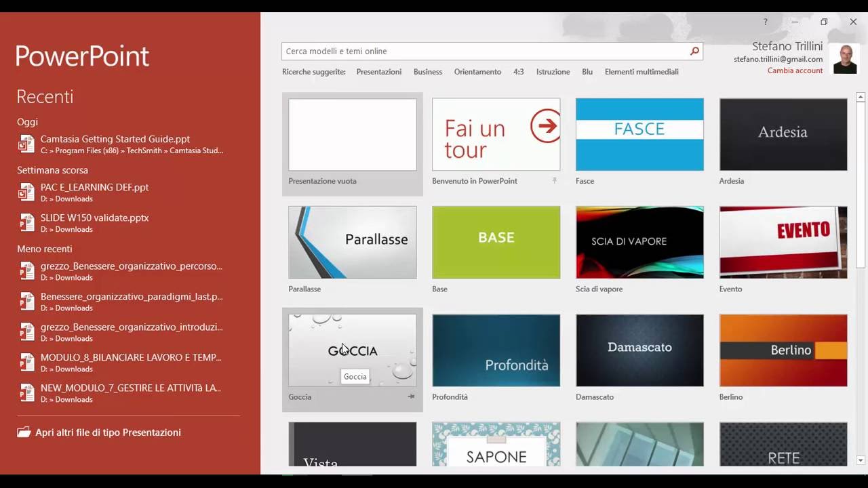Open the Help question mark icon
Screen dimensions: 868x488
[766, 22]
